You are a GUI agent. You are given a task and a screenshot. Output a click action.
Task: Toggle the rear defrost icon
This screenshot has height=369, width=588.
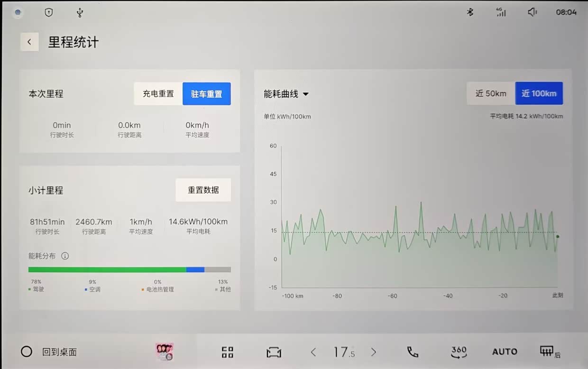(550, 352)
